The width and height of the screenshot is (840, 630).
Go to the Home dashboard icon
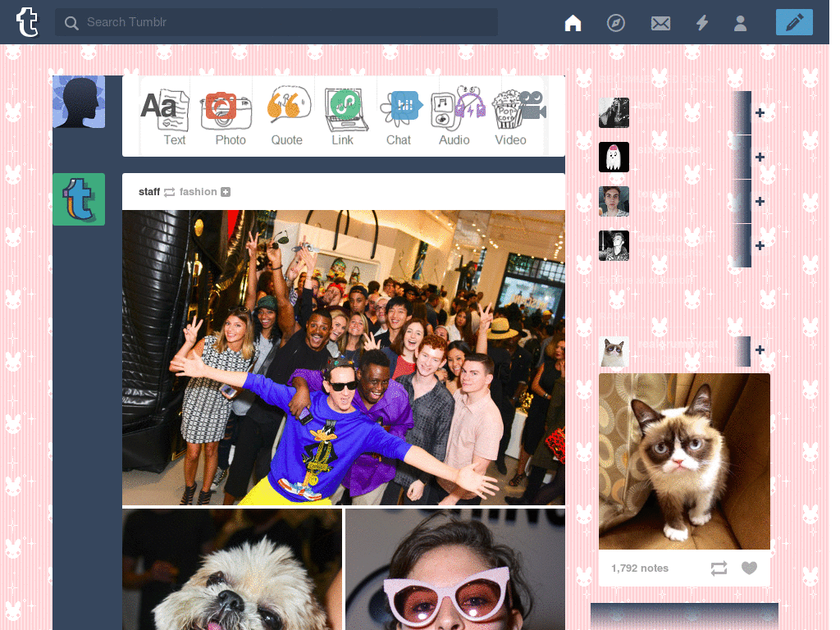tap(573, 22)
